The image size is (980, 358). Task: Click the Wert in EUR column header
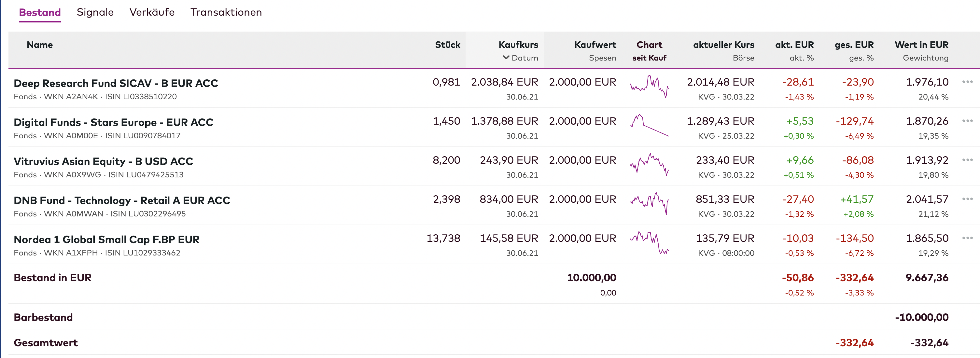pos(921,45)
